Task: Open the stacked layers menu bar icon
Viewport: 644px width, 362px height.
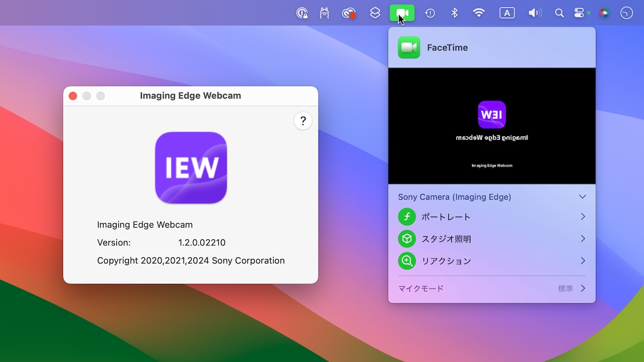Action: 375,13
